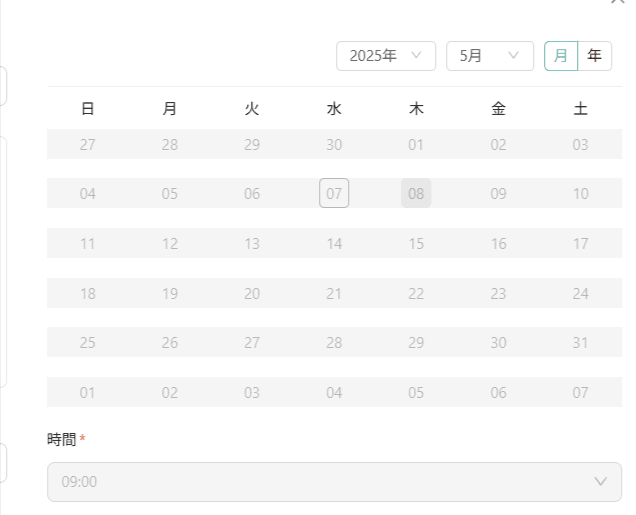Open the 5月 month dropdown
This screenshot has height=515, width=636.
tap(490, 56)
